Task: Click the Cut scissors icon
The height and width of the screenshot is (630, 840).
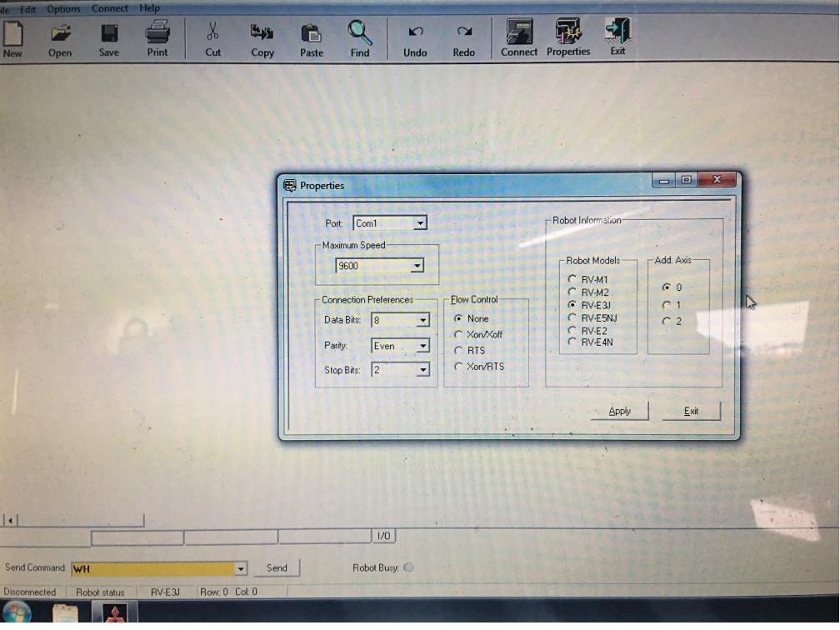Action: point(212,32)
